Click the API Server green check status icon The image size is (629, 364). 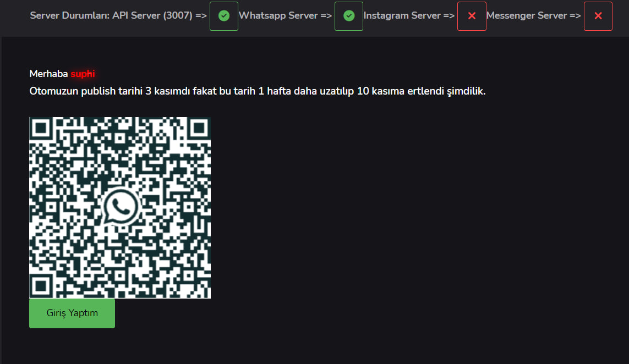click(224, 16)
